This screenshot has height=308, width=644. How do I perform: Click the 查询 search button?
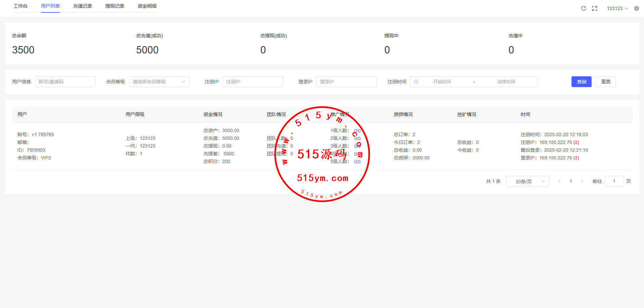(581, 82)
